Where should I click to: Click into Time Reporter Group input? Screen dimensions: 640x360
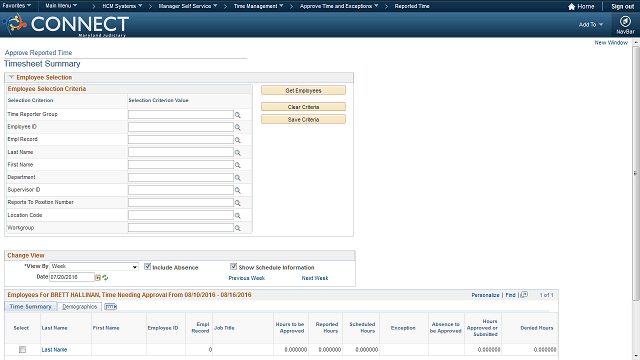(x=181, y=115)
